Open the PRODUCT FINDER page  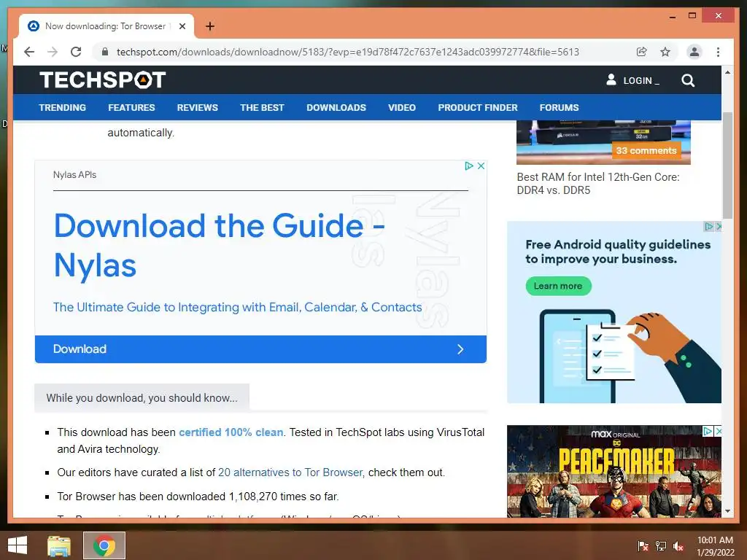[x=478, y=108]
